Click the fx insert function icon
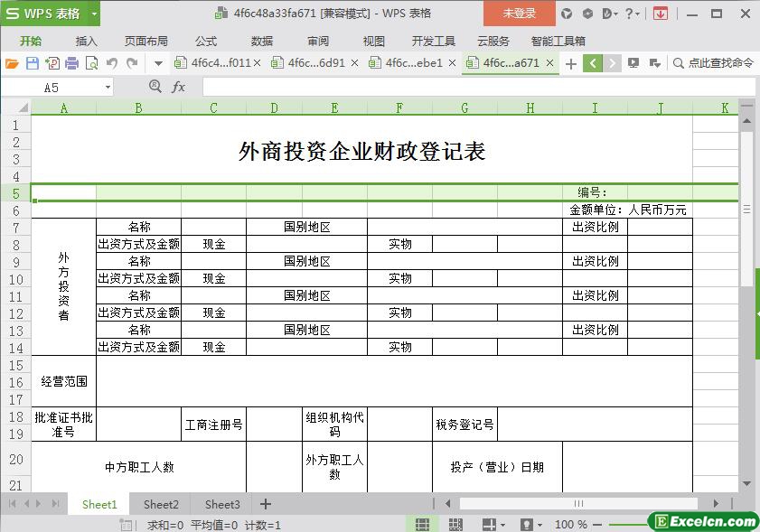The image size is (760, 532). pos(178,88)
